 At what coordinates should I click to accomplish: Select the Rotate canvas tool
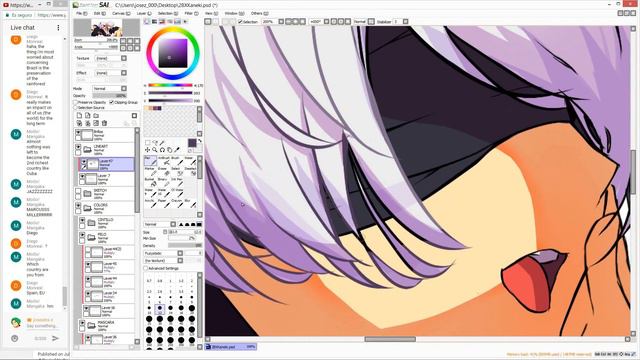162,150
